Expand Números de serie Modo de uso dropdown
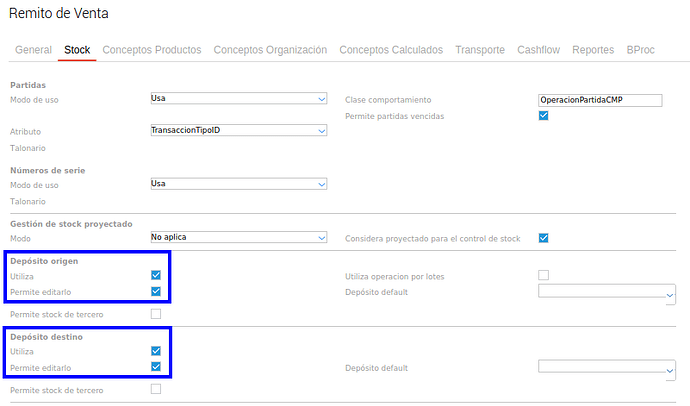Screen dimensions: 690x406 [238, 184]
